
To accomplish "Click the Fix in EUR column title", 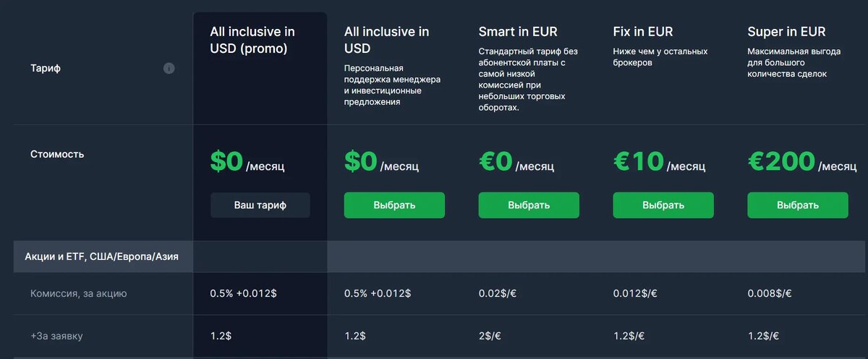I will click(643, 32).
